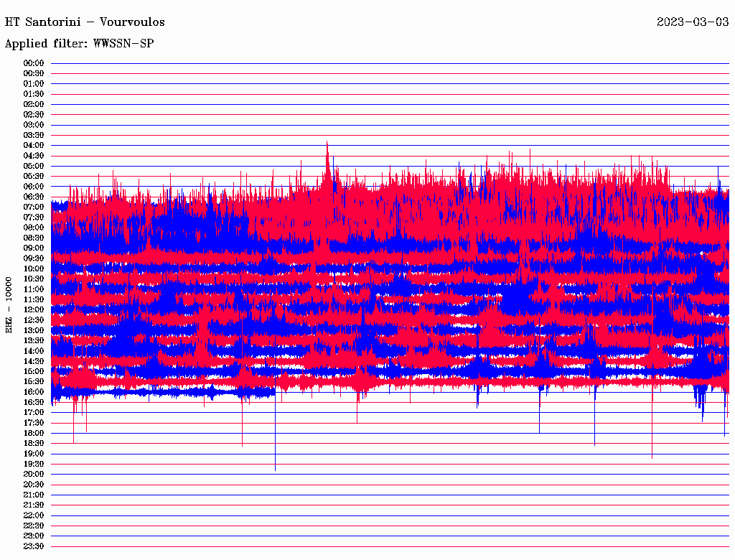
Task: Click the 02:30 time label
Action: pos(34,115)
